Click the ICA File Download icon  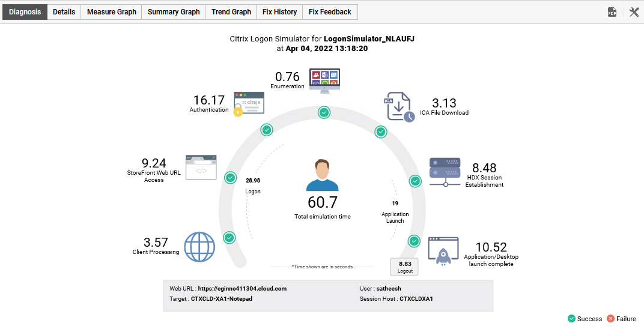pyautogui.click(x=399, y=107)
